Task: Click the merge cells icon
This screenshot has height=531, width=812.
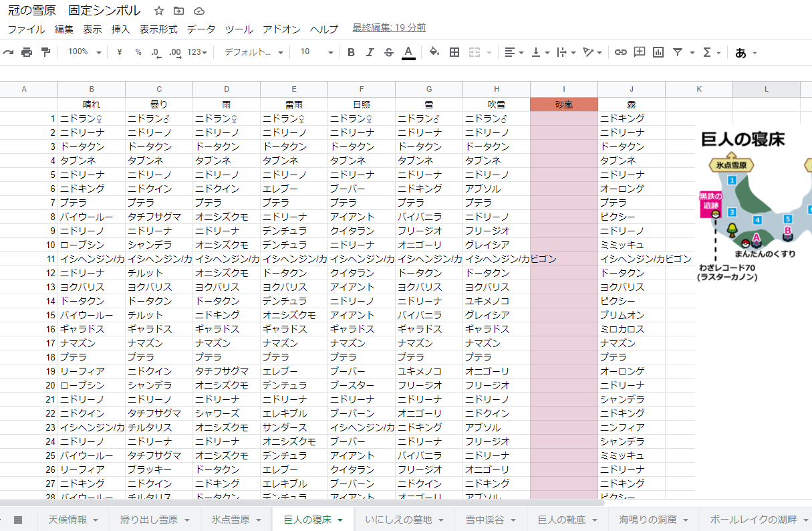Action: pyautogui.click(x=475, y=52)
